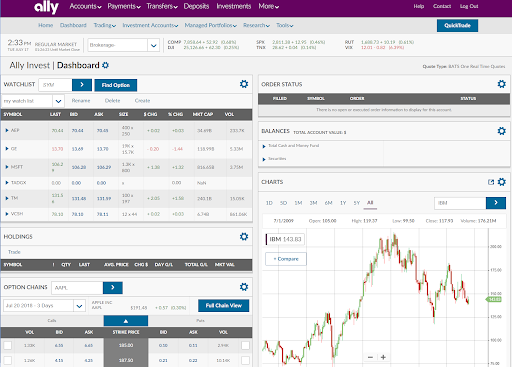Check the 185.00 strike call checkbox
This screenshot has width=512, height=367.
point(7,346)
